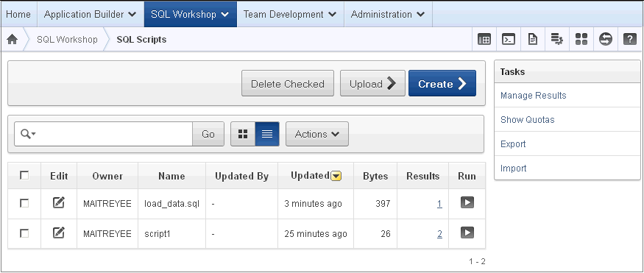This screenshot has width=644, height=273.
Task: Click the 26 bytes cell
Action: (385, 234)
